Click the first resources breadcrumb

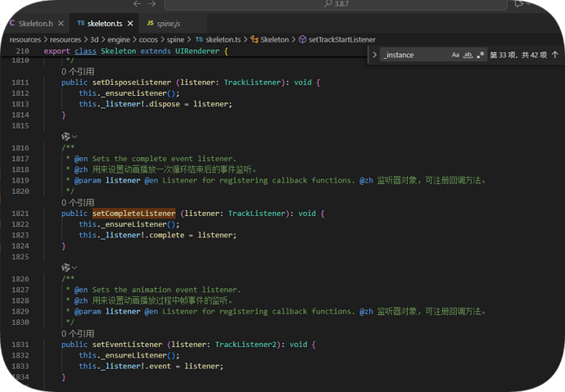pyautogui.click(x=25, y=39)
